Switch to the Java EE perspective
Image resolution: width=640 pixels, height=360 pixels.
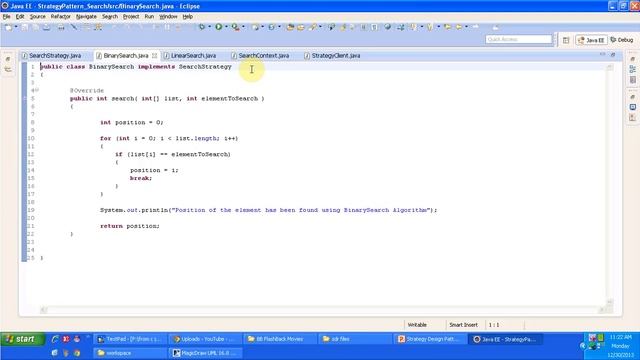pyautogui.click(x=591, y=40)
